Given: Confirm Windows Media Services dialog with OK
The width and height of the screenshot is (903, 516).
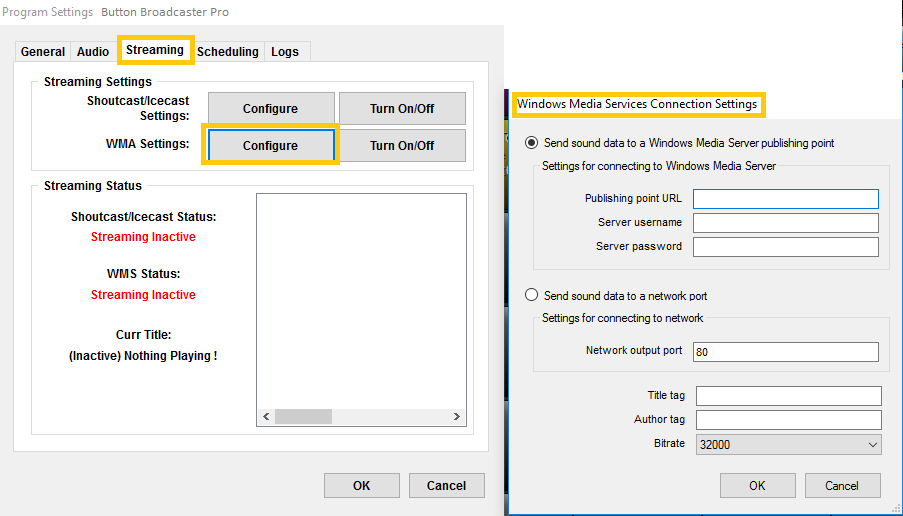Looking at the screenshot, I should coord(757,485).
